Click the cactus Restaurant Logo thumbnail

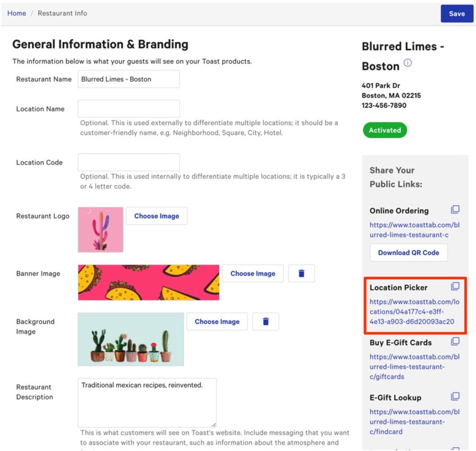point(101,230)
